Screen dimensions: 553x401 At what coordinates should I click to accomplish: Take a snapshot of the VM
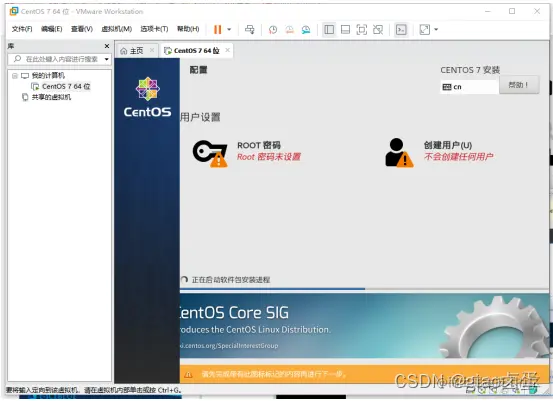click(273, 30)
